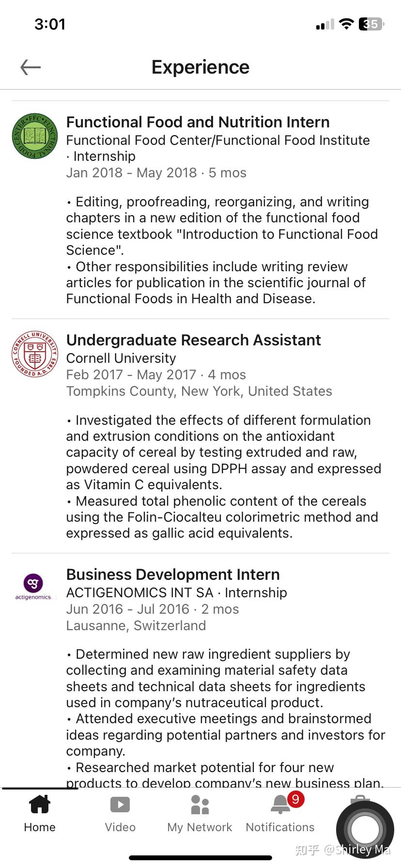Tap the AssistiveTouch floating button
The width and height of the screenshot is (401, 868).
[x=365, y=830]
